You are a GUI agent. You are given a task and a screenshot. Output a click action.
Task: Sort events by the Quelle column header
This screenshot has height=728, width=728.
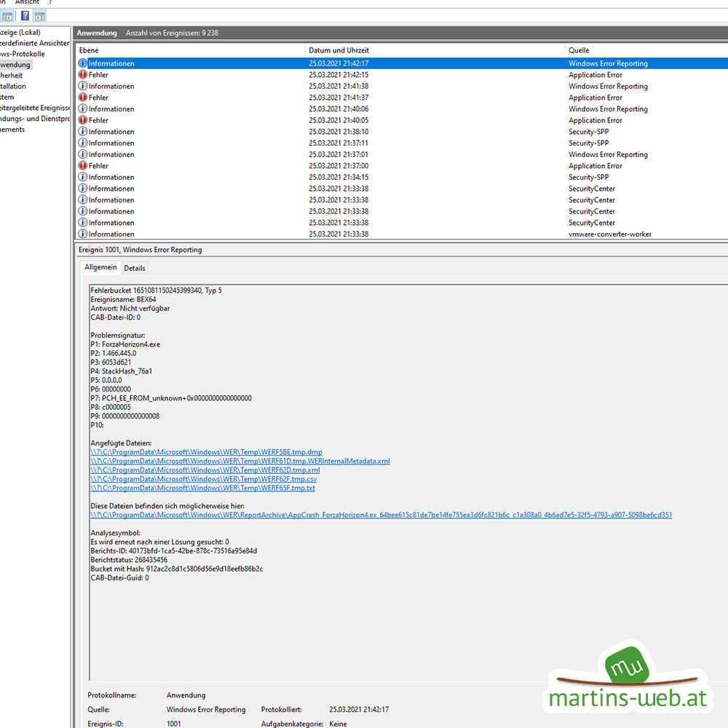click(x=579, y=50)
